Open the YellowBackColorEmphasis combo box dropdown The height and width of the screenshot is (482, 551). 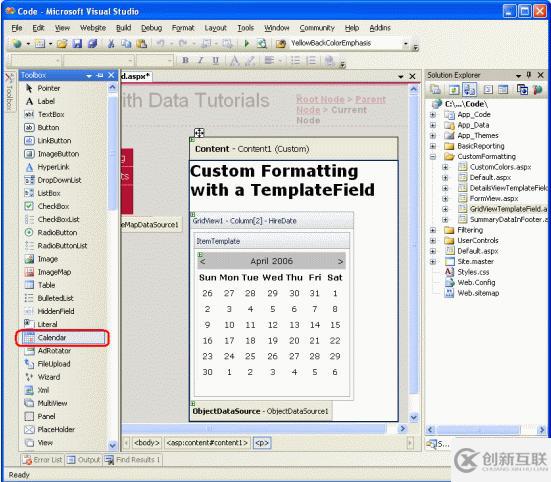point(406,43)
